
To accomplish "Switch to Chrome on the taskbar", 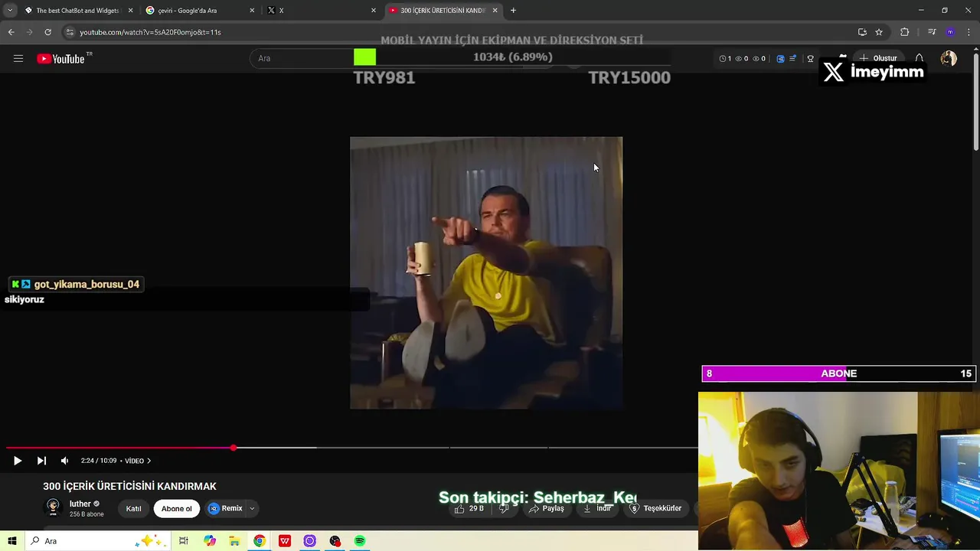I will [x=260, y=541].
